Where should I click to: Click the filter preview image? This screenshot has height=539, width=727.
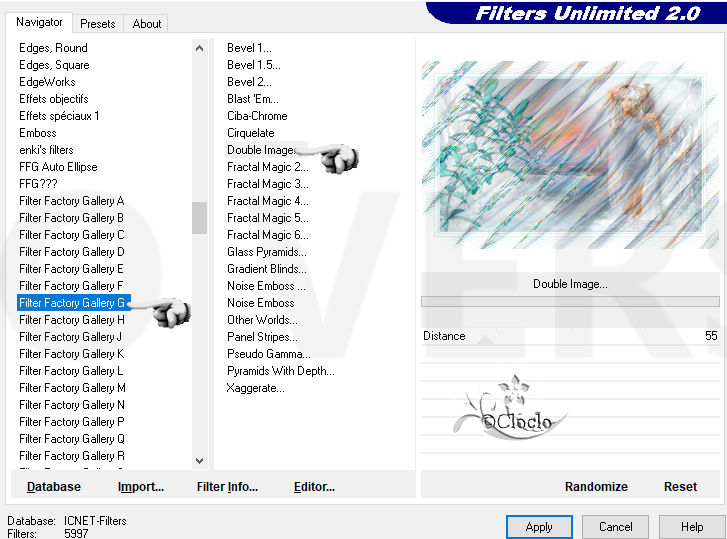(570, 155)
